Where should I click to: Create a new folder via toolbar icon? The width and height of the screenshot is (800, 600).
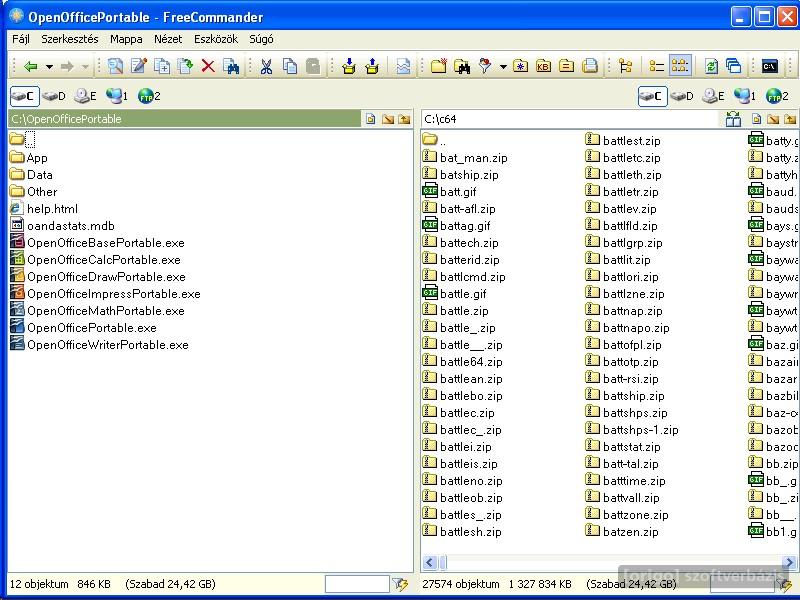tap(439, 66)
